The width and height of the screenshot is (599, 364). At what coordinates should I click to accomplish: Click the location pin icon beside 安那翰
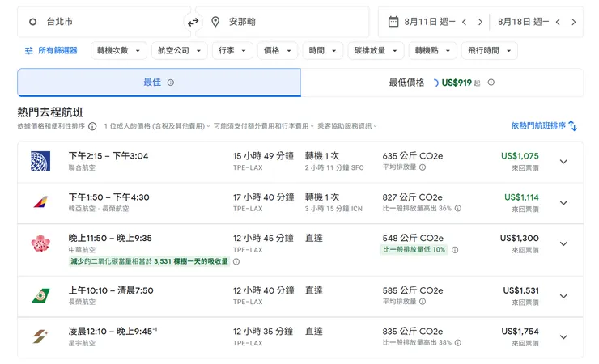click(215, 22)
